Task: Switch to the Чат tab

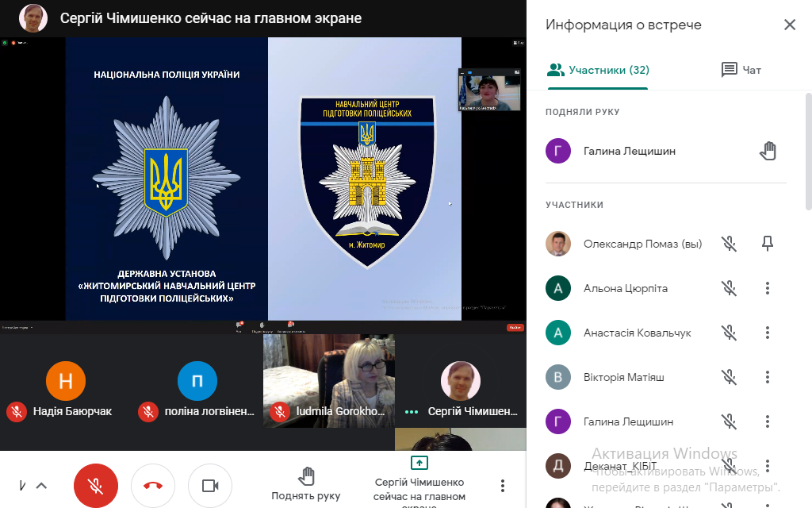Action: pyautogui.click(x=741, y=70)
